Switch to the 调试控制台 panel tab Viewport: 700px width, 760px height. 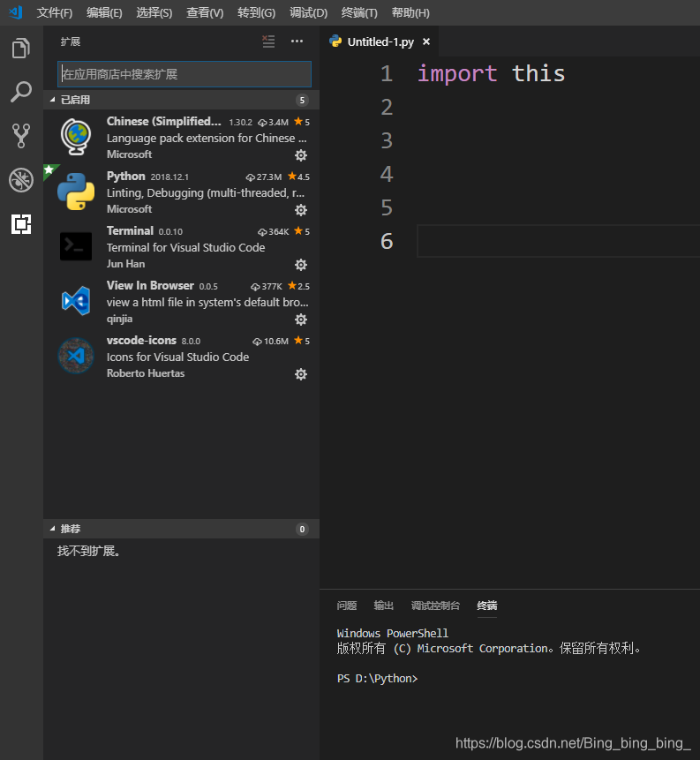tap(435, 606)
